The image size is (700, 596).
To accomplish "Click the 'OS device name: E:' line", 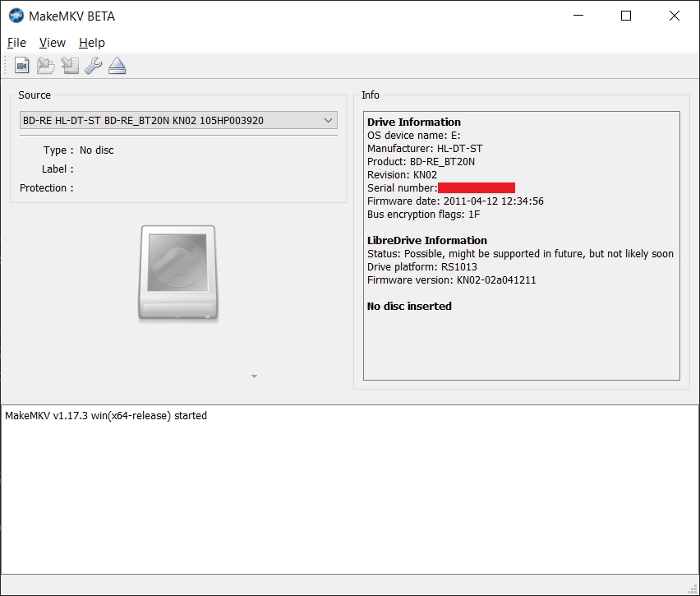I will click(x=414, y=136).
